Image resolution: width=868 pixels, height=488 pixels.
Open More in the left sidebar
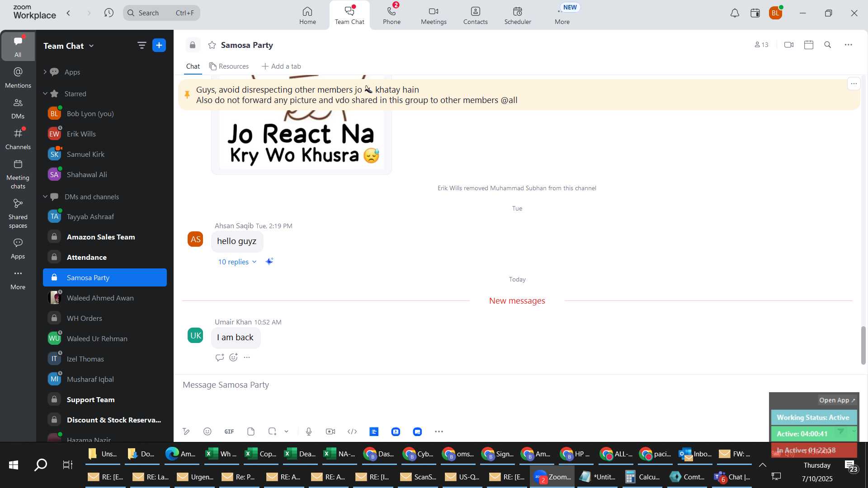coord(18,280)
